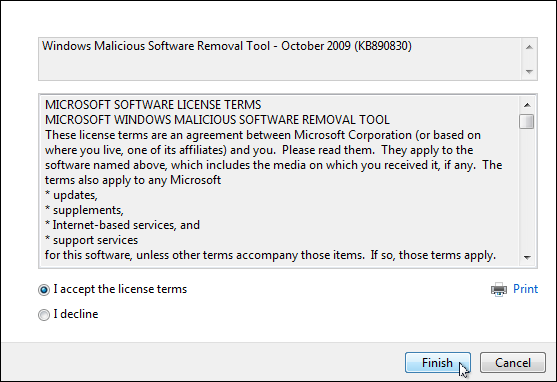Click the "MICROSOFT WINDOWS MALICIOUS SOFTWARE REMOVAL TOOL" line
The height and width of the screenshot is (382, 557).
217,120
